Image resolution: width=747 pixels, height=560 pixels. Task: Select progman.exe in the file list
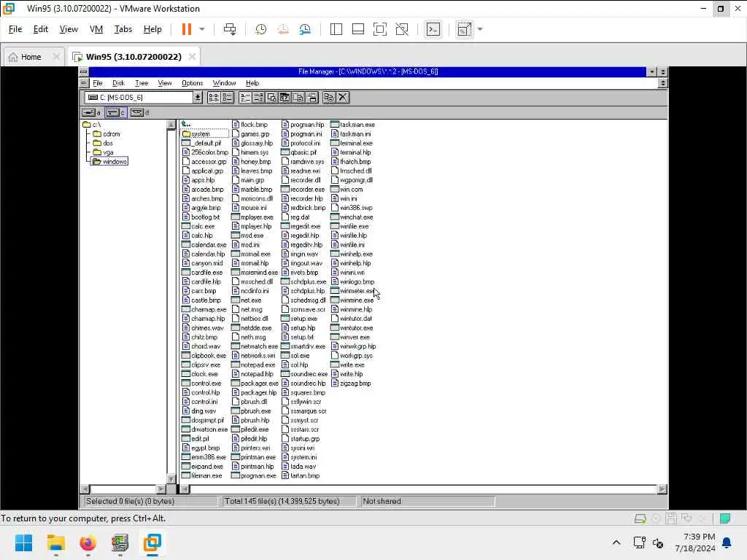point(254,475)
